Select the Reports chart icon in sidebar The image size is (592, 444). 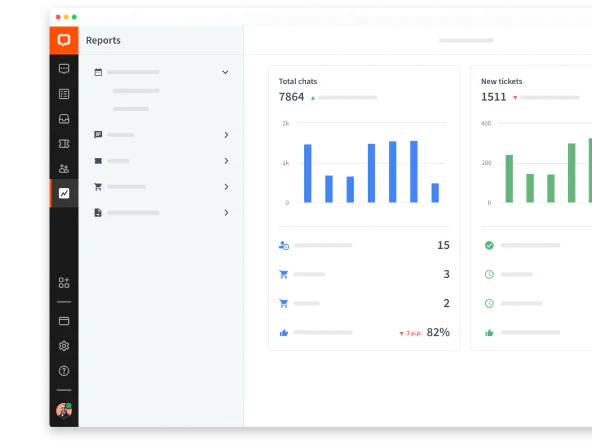64,193
